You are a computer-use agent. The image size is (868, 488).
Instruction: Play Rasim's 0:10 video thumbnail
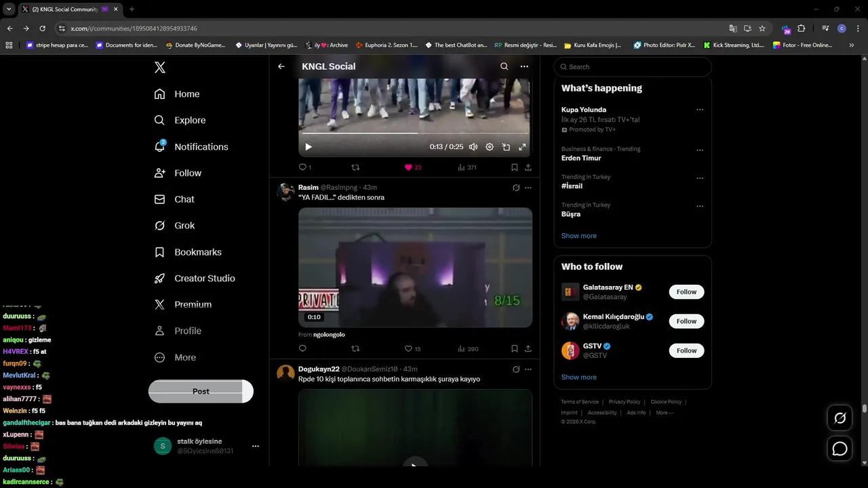point(415,268)
